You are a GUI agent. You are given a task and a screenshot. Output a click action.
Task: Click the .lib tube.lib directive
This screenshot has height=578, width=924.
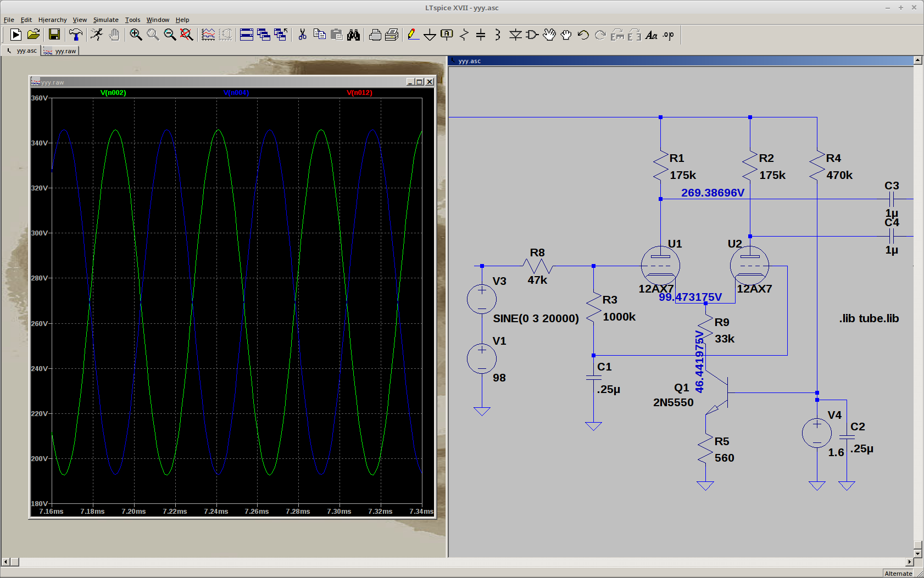(869, 318)
